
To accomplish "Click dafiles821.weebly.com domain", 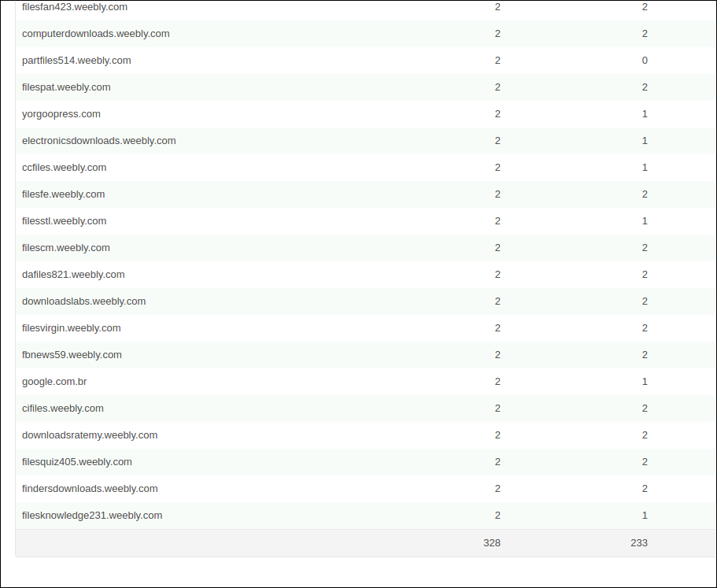I will (73, 275).
